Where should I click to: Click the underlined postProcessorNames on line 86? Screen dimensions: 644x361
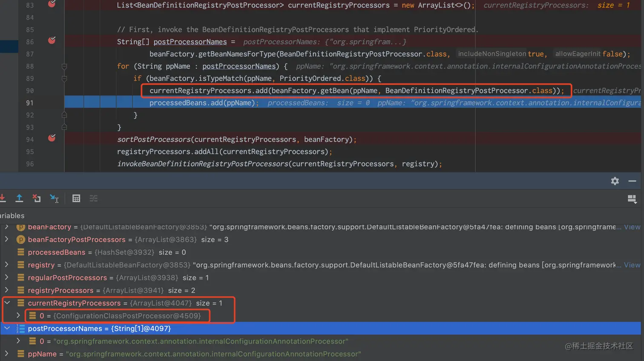(190, 42)
